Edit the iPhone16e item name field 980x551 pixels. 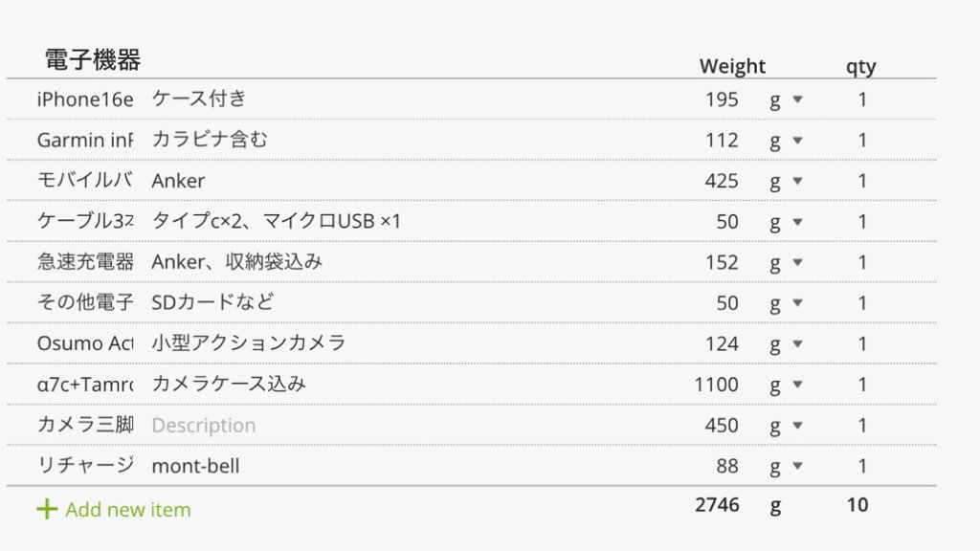point(85,99)
